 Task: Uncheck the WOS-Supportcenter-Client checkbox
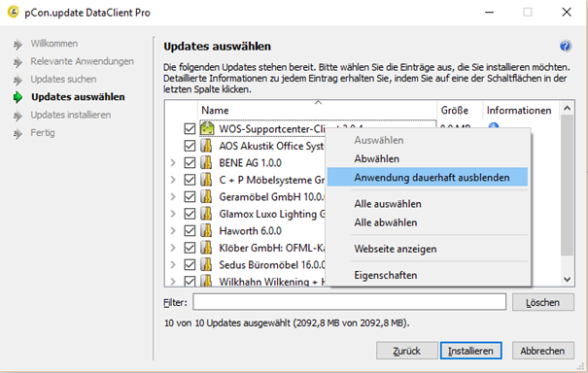point(190,129)
